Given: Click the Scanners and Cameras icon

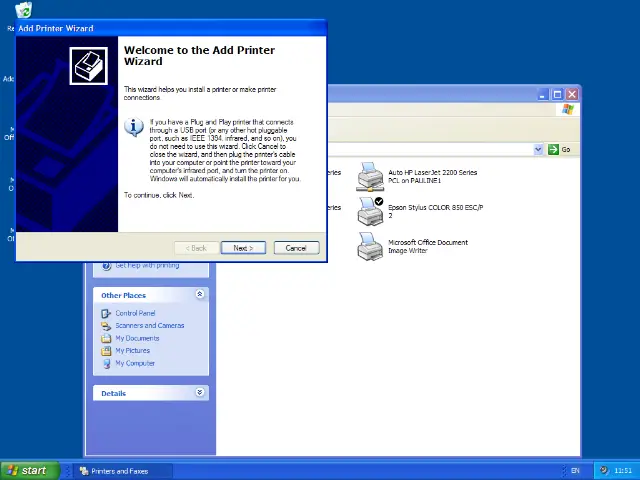Looking at the screenshot, I should 106,326.
